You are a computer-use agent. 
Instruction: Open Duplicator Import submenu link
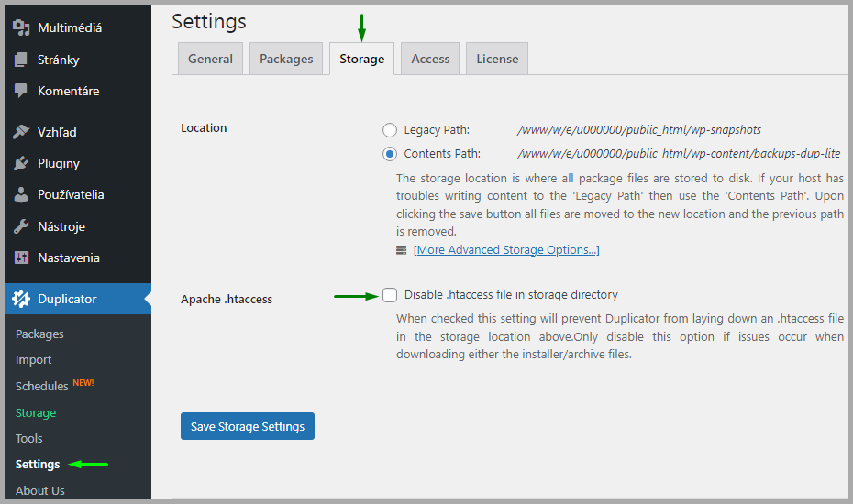pos(34,360)
